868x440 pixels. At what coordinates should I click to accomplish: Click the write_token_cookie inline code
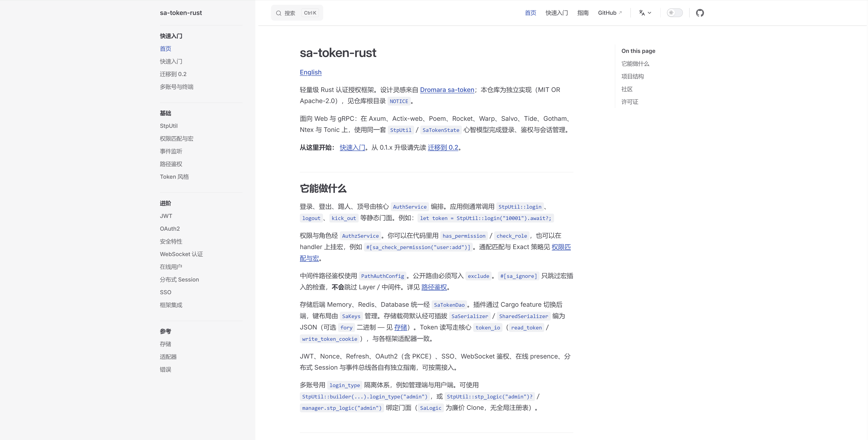pyautogui.click(x=330, y=339)
